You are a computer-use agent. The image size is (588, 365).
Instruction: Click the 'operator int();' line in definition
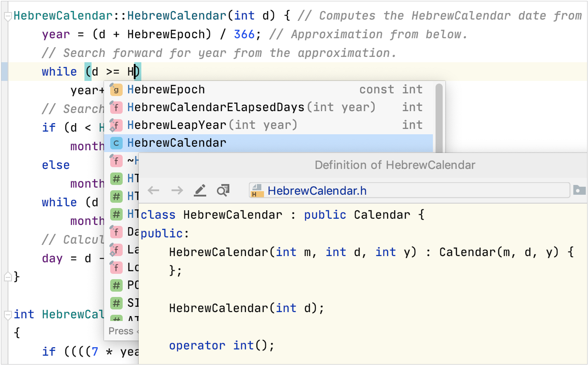pos(221,345)
